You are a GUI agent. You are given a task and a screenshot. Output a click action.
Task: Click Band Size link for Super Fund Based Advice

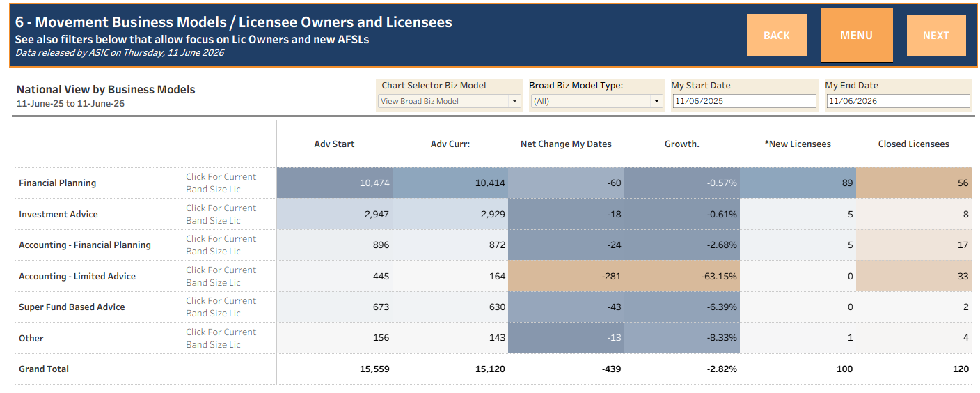coord(221,307)
